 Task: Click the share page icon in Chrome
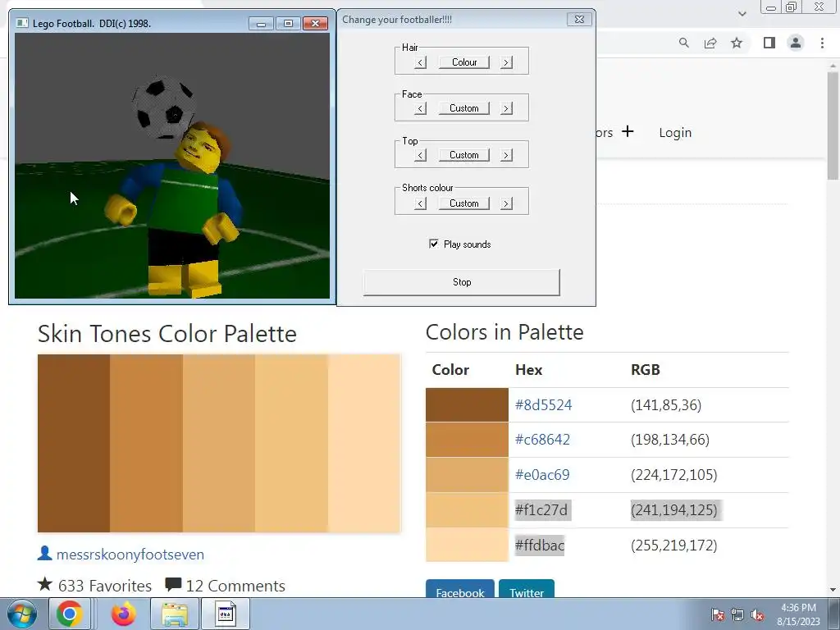pos(710,43)
